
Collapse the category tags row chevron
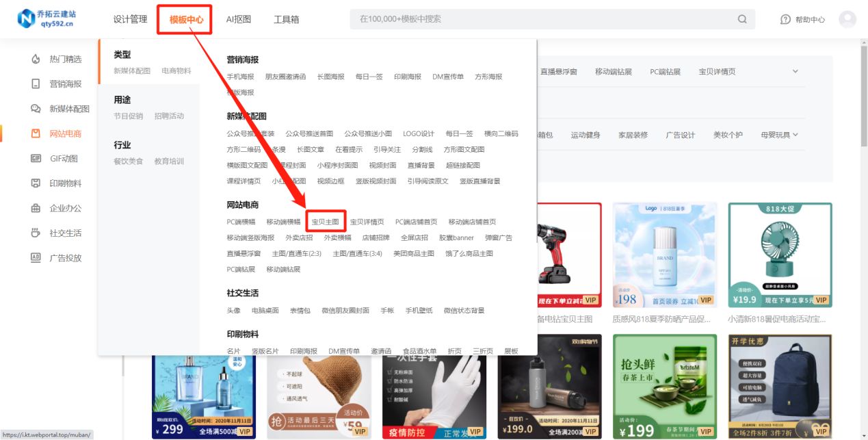795,70
